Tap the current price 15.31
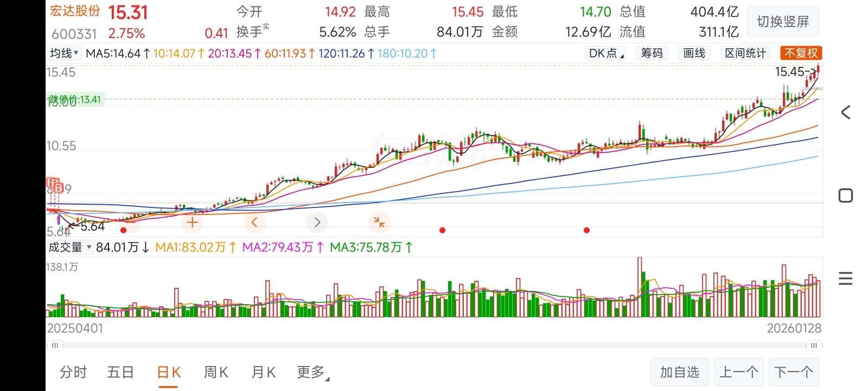 point(128,12)
